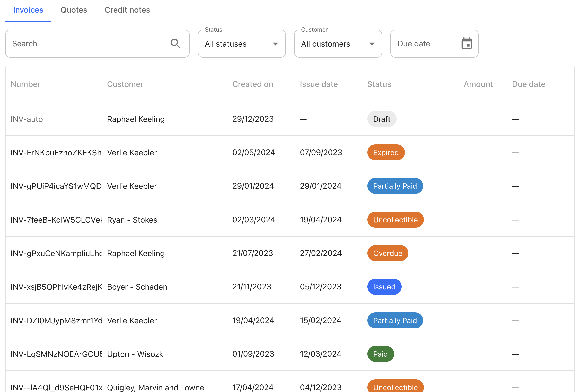Open invoice INV-LqSMNzNOEArGCU5
583x392 pixels.
(56, 354)
